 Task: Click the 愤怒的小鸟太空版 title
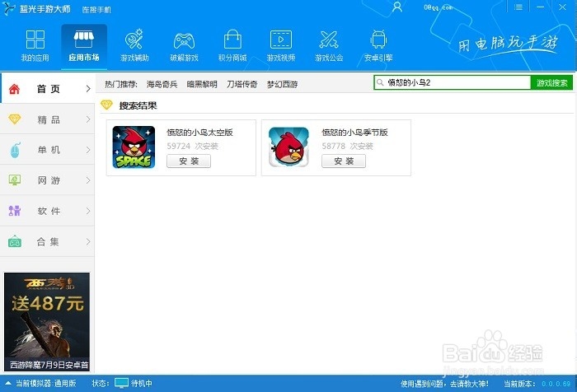(199, 133)
